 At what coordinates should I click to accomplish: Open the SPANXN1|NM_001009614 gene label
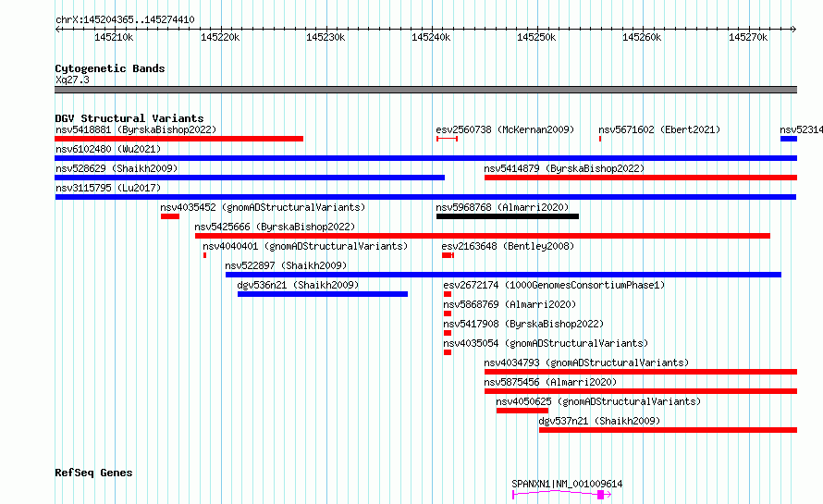click(567, 484)
